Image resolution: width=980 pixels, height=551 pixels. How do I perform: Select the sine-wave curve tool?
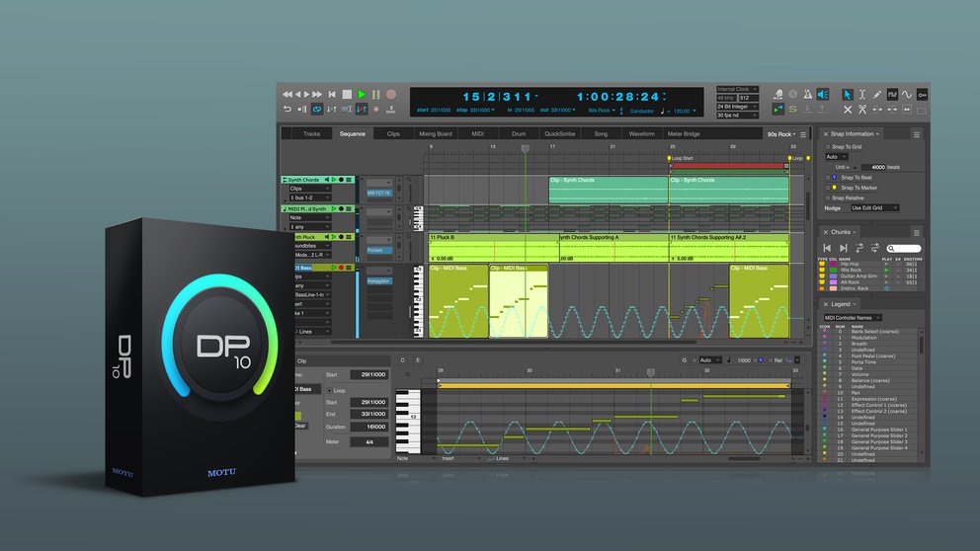tap(907, 95)
